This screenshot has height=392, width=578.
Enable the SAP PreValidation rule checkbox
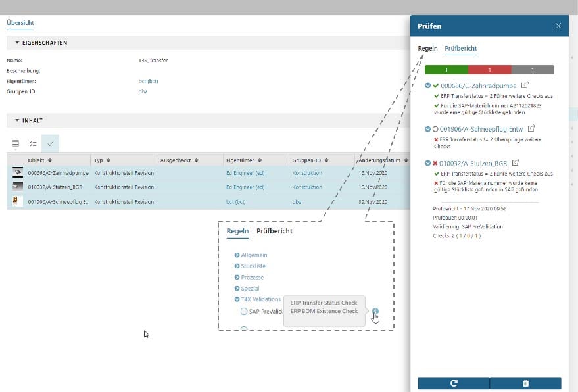pos(244,310)
